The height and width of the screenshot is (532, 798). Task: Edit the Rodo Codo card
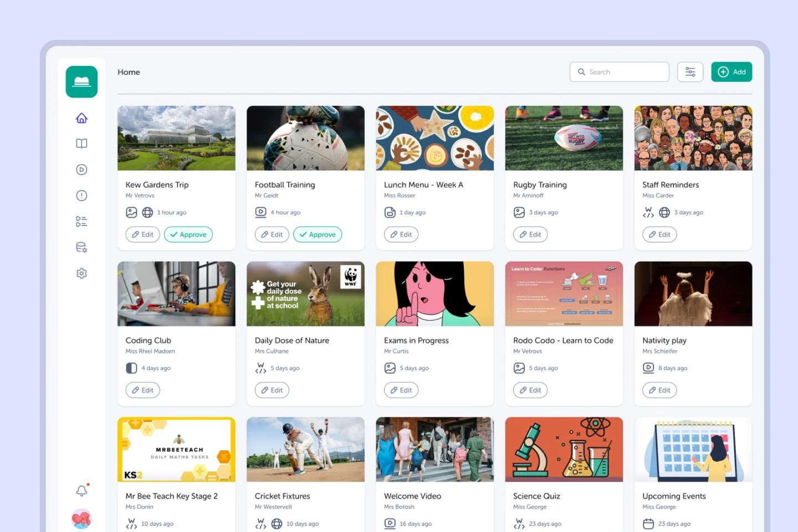tap(530, 390)
